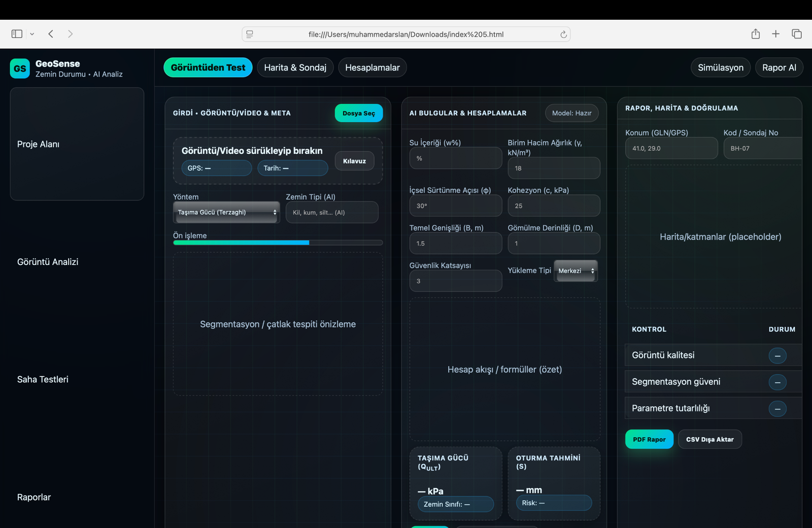Click the GS GeoSense logo icon
812x528 pixels.
(x=20, y=69)
